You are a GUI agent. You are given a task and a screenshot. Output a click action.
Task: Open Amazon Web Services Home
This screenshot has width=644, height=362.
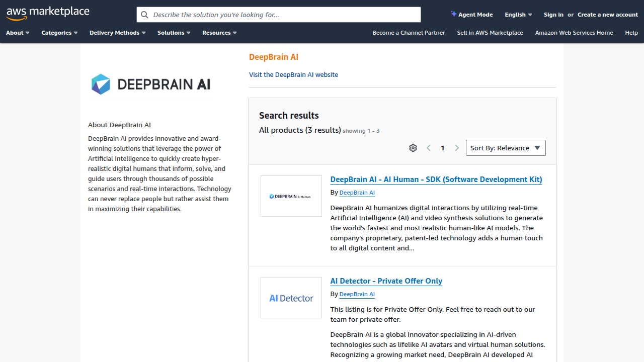(x=574, y=33)
